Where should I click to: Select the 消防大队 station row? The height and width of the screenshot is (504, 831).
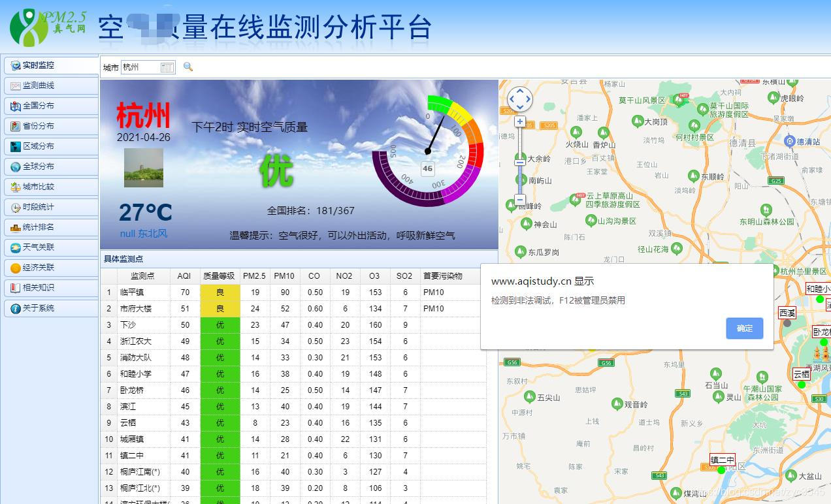(294, 358)
